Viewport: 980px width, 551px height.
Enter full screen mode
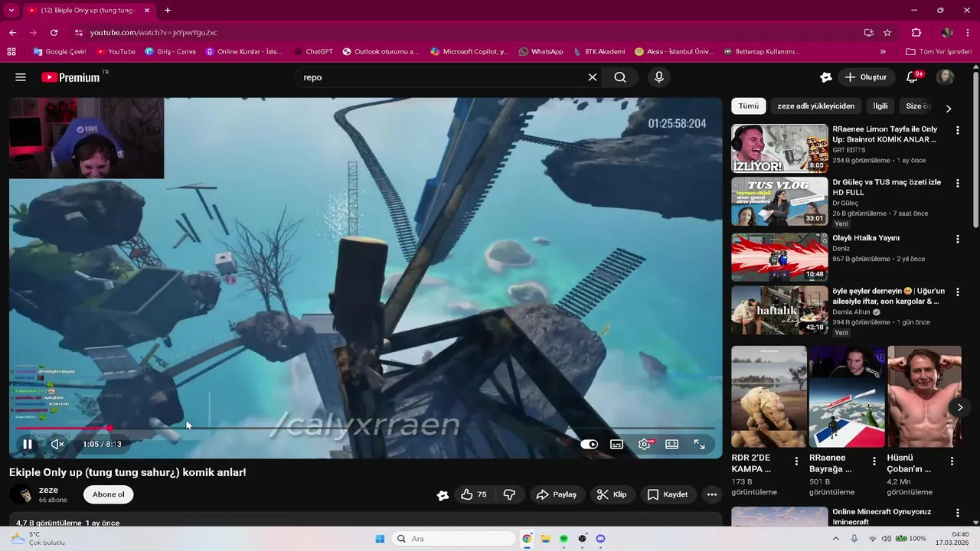[x=699, y=444]
